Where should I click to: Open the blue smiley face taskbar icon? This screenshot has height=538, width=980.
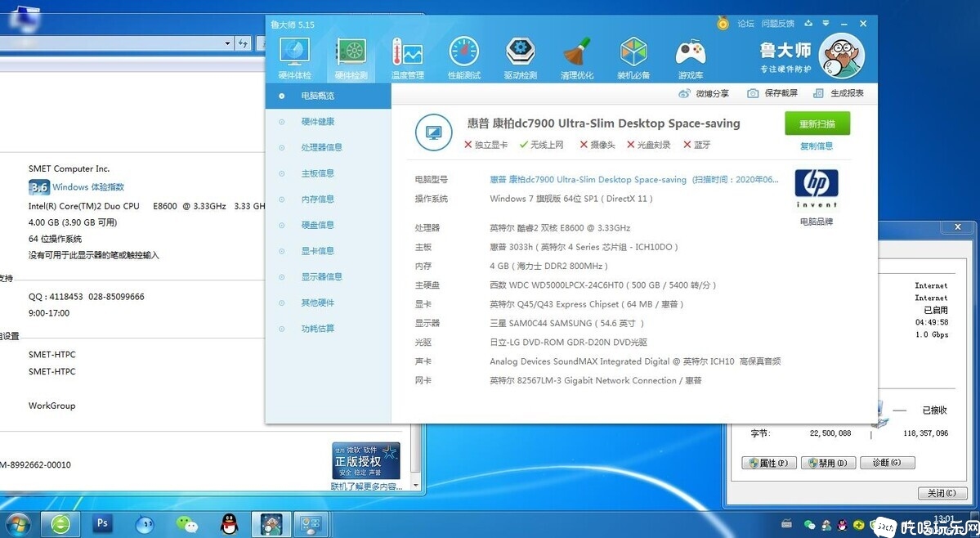145,524
